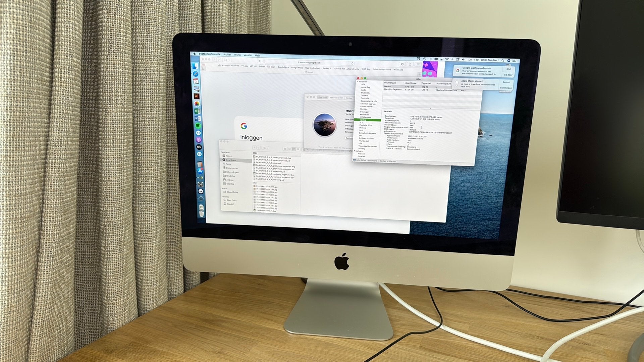Open OneDrive in the Finder sidebar
The height and width of the screenshot is (362, 644).
coord(231,176)
